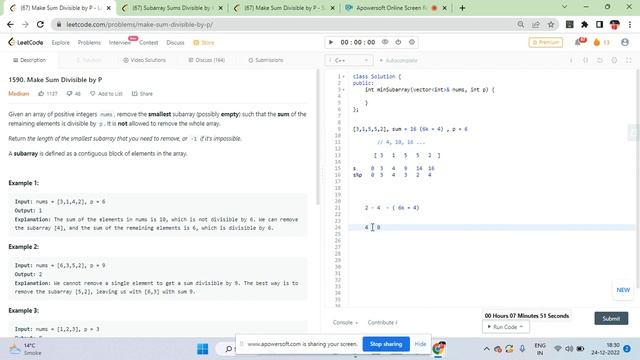Image resolution: width=640 pixels, height=360 pixels.
Task: Click the browser address bar
Action: tap(286, 24)
